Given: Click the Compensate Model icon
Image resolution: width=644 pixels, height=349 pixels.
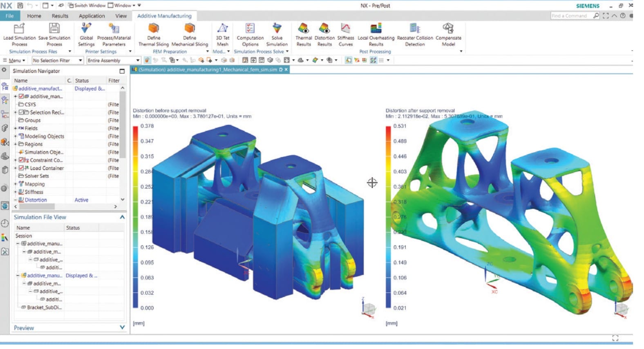Looking at the screenshot, I should [x=448, y=29].
